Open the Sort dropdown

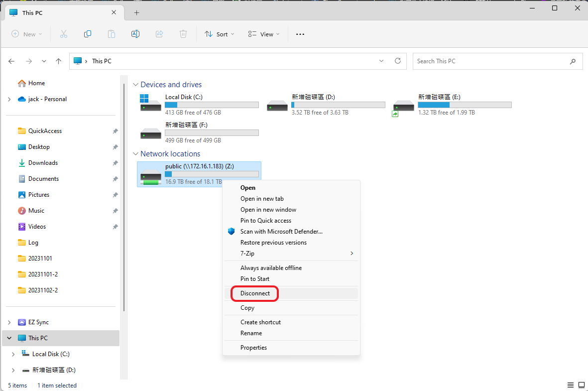tap(219, 34)
